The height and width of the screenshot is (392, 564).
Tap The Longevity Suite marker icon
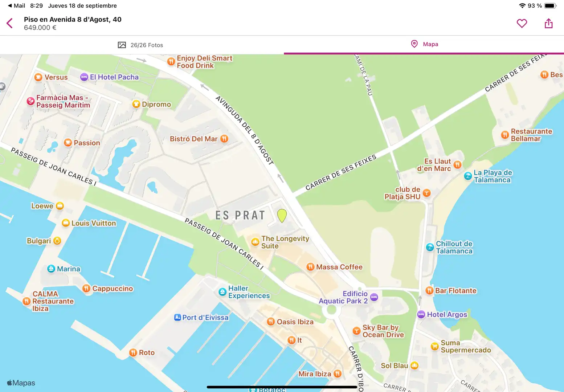click(x=256, y=242)
